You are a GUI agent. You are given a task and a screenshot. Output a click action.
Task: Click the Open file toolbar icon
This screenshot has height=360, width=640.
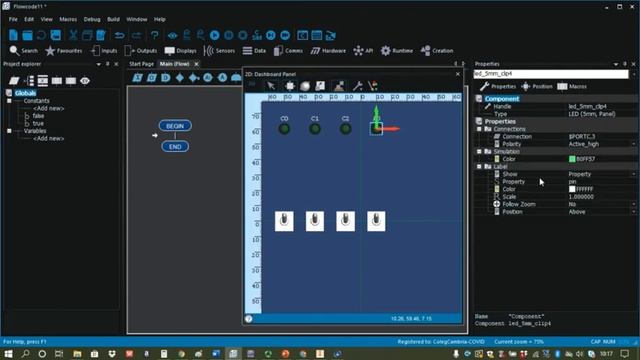click(x=27, y=35)
